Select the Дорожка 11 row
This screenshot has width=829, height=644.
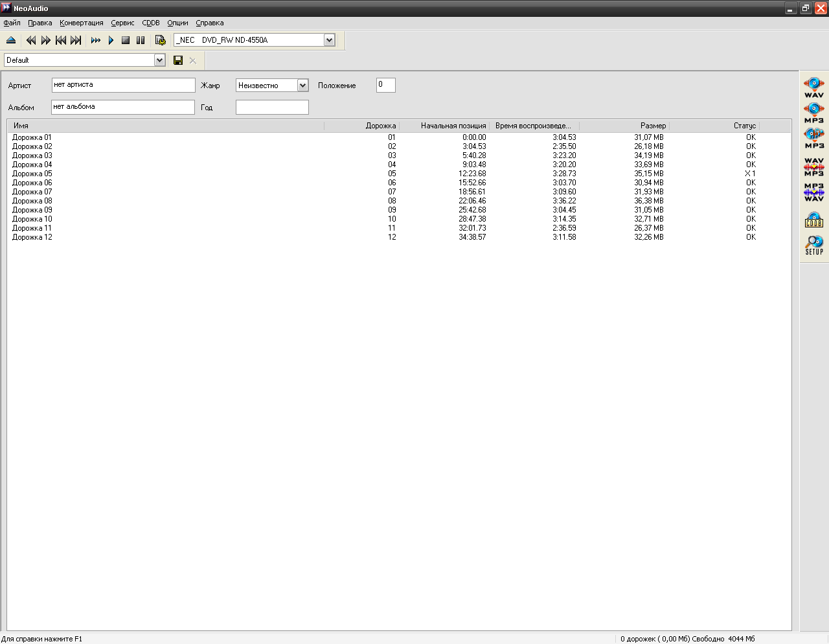pyautogui.click(x=399, y=228)
